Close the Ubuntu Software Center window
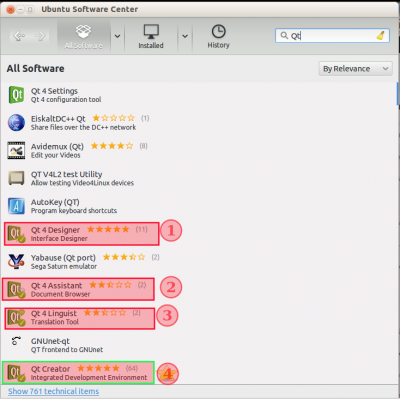400x399 pixels. [10, 10]
